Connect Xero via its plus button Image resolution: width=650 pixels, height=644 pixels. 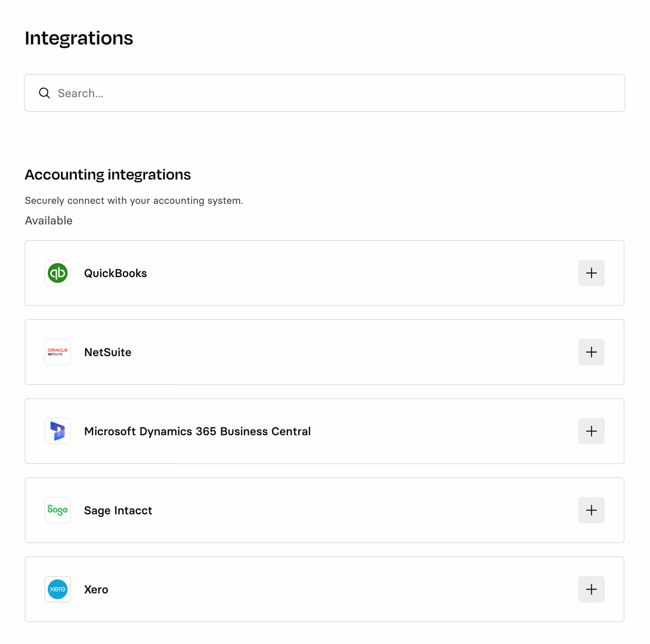click(591, 589)
